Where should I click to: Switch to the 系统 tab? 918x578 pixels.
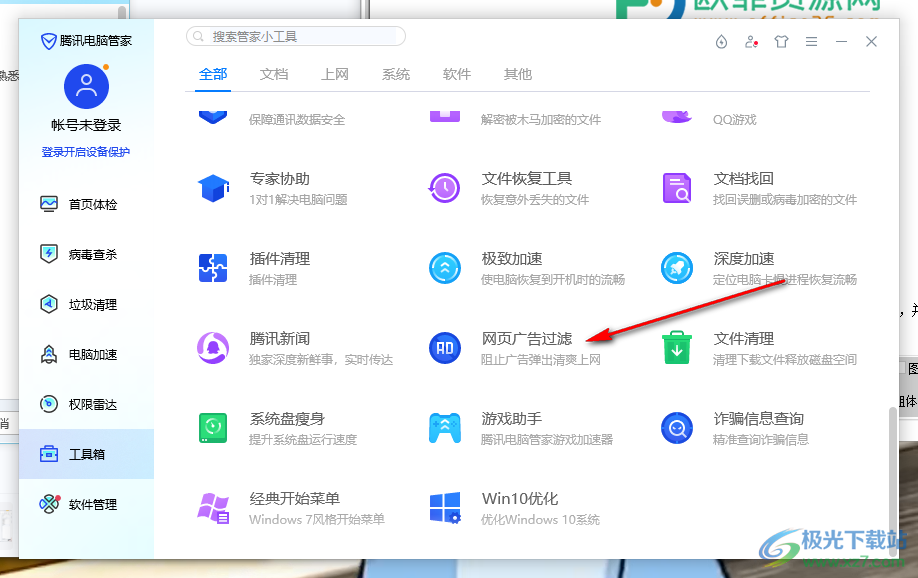click(x=396, y=74)
